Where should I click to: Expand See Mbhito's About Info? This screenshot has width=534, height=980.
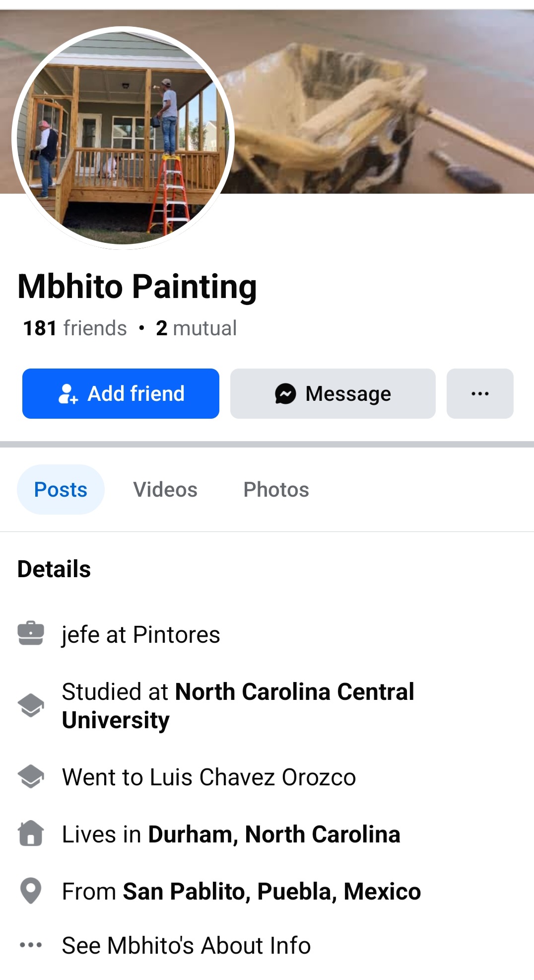186,945
